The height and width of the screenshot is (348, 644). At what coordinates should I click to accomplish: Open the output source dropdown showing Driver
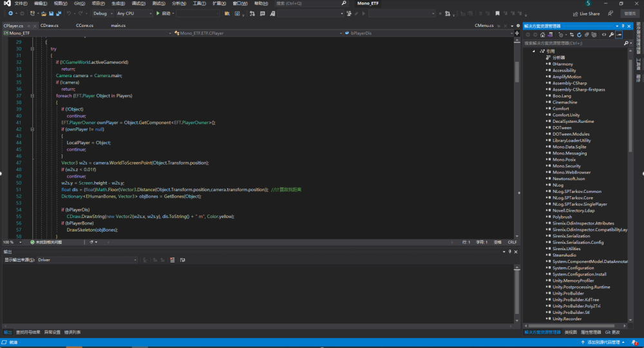point(87,260)
